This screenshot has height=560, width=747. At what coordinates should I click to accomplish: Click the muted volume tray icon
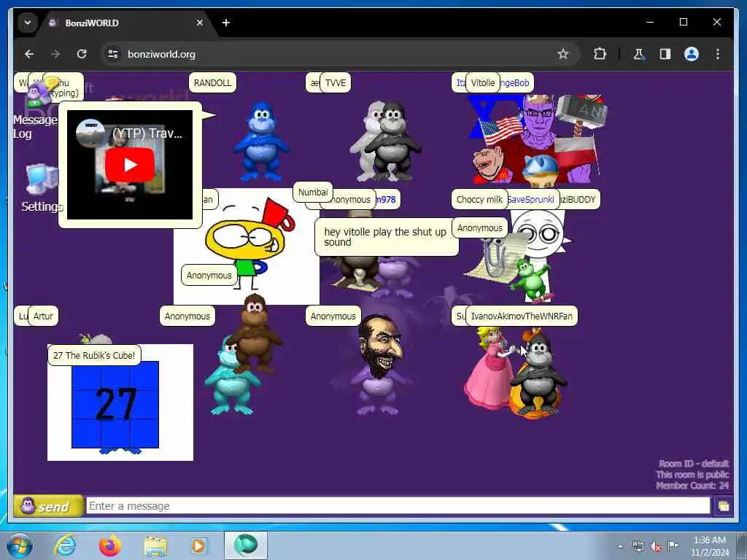pos(656,546)
